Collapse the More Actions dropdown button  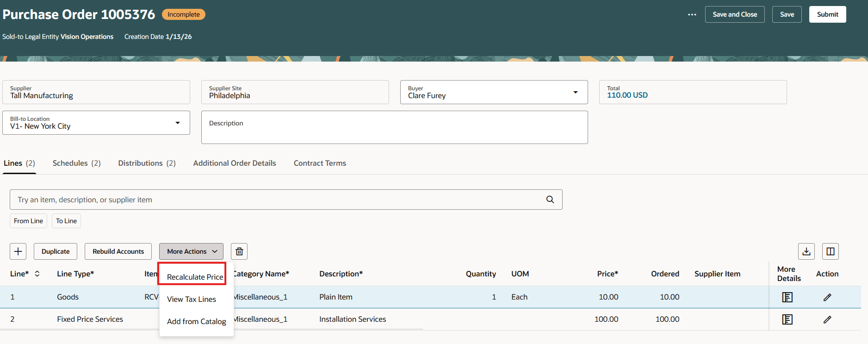[x=192, y=251]
